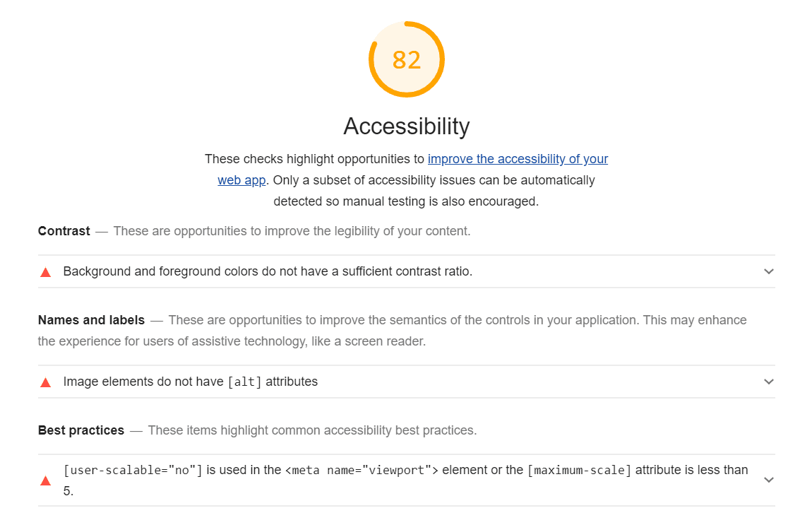812x525 pixels.
Task: Click the red triangle beside user-scalable audit
Action: click(x=46, y=481)
